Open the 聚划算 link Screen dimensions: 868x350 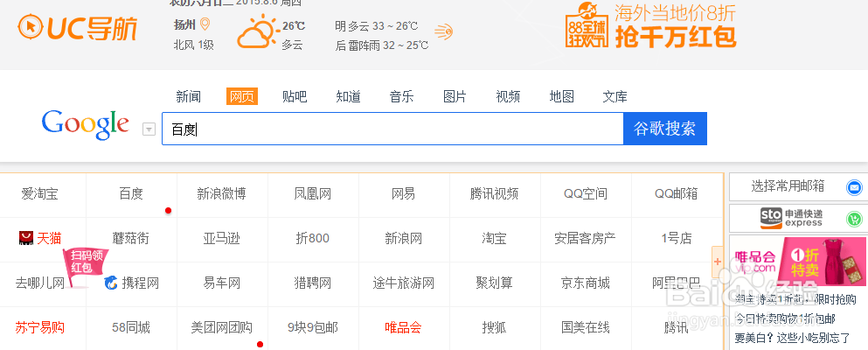tap(495, 283)
